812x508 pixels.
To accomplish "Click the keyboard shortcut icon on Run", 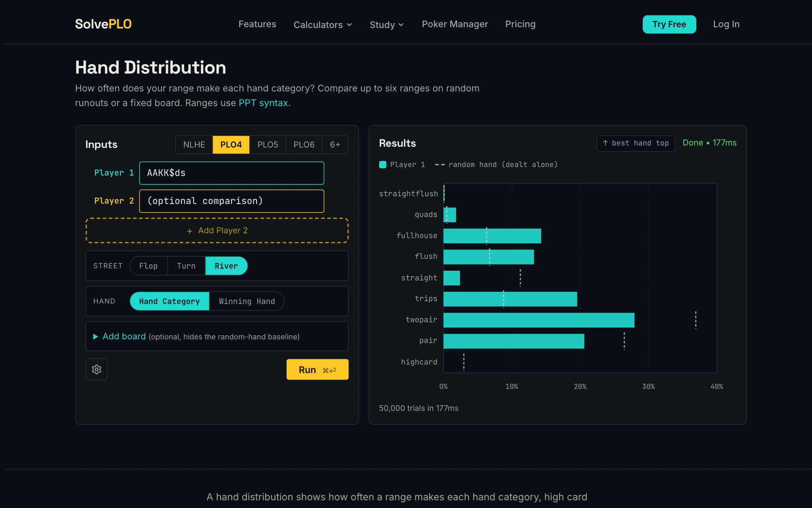I will pos(329,370).
